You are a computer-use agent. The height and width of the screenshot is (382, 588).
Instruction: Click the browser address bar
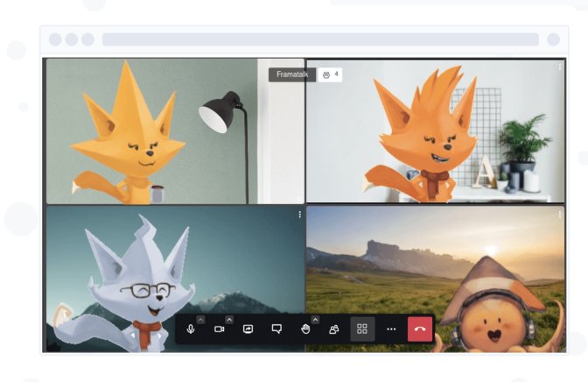pos(319,39)
